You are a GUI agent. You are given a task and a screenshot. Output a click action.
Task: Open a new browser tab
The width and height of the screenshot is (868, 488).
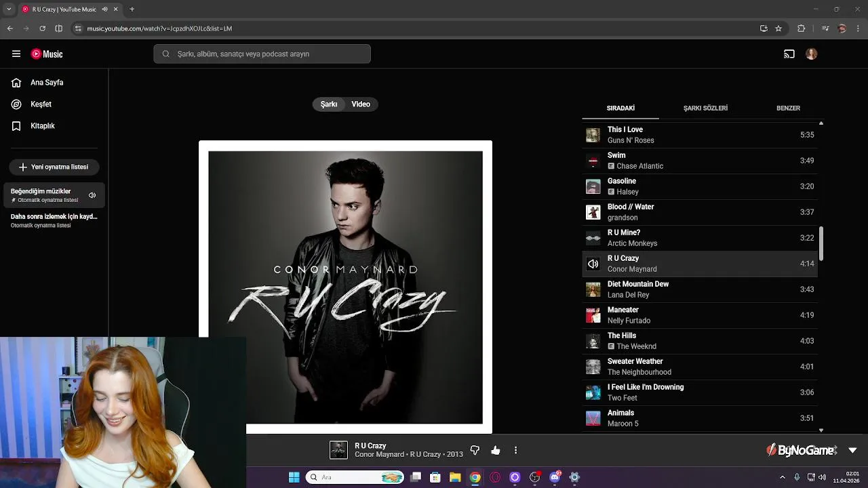click(132, 9)
